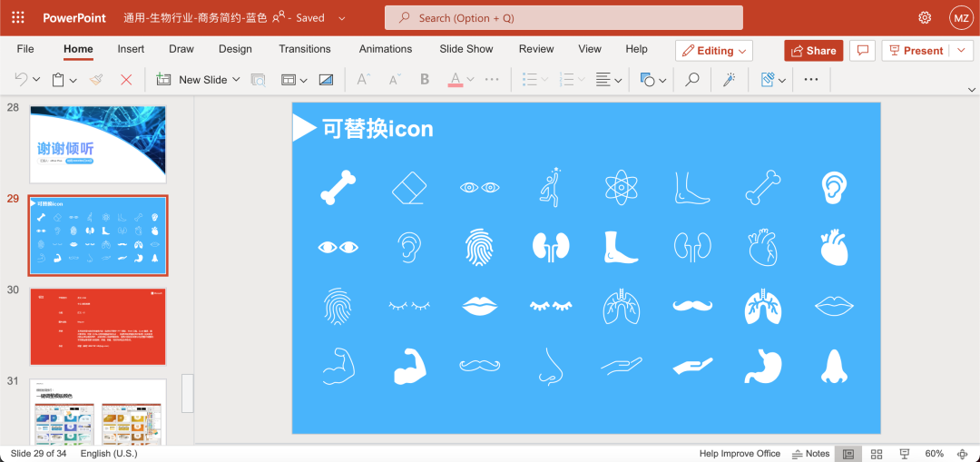Toggle Bold formatting
Screen dimensions: 980x462
pos(425,79)
